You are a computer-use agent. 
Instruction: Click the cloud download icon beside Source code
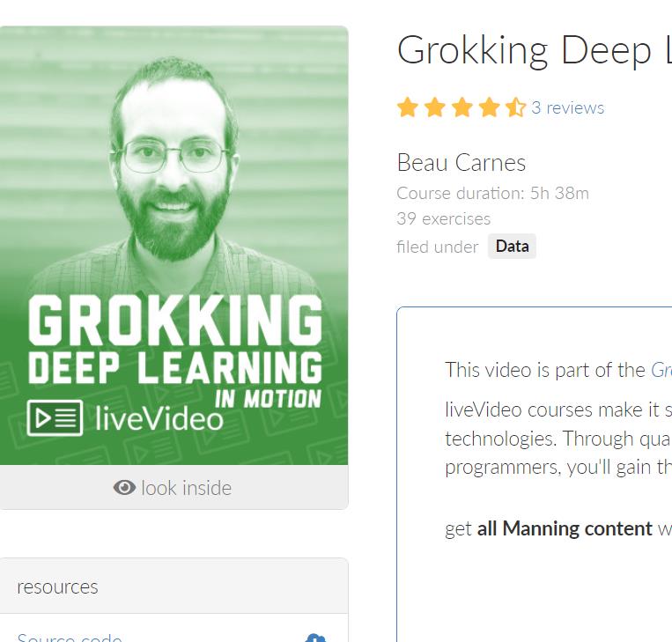click(x=315, y=638)
